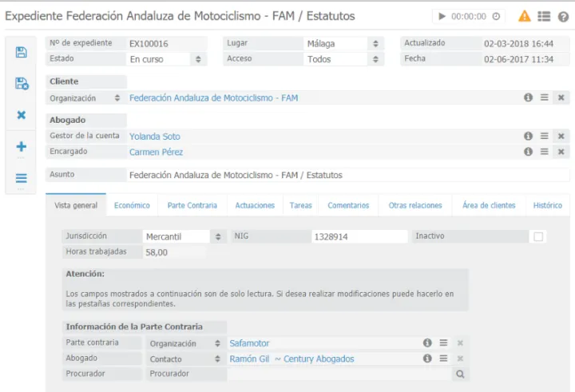Open Federación Andaluza de Motociclismo client link

tap(213, 98)
